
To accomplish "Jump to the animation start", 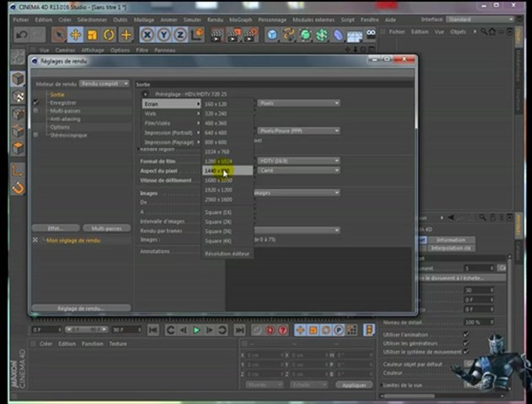I will click(153, 330).
